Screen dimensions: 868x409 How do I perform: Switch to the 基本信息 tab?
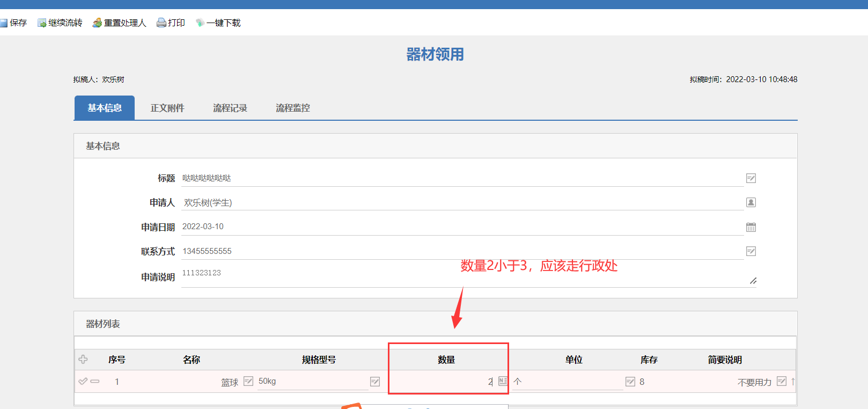(104, 108)
